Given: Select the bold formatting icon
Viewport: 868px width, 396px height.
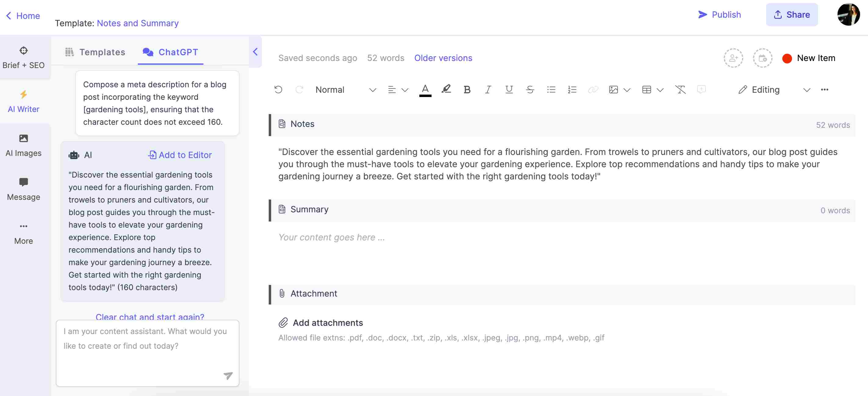Looking at the screenshot, I should tap(467, 89).
